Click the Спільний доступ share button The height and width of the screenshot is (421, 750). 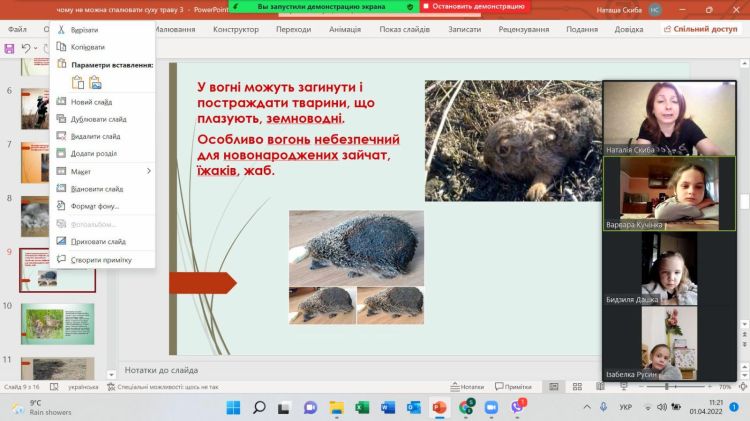click(700, 29)
